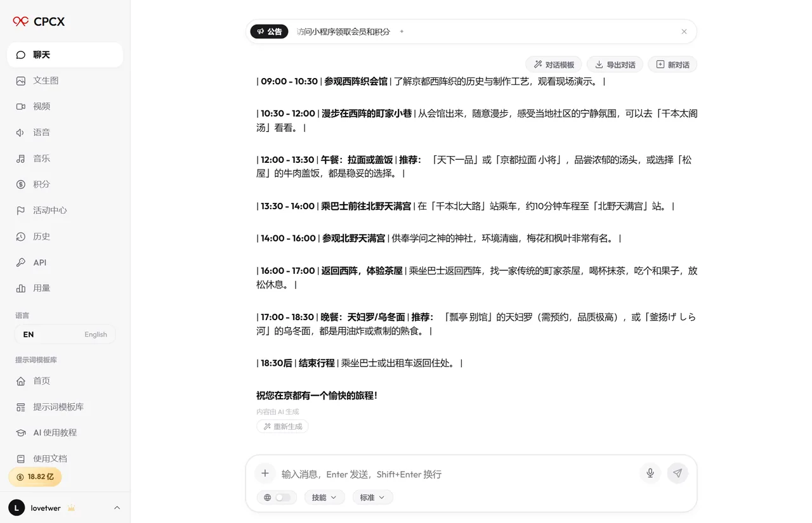812x523 pixels.
Task: Click the text 参观北野天满宫
Action: click(353, 238)
